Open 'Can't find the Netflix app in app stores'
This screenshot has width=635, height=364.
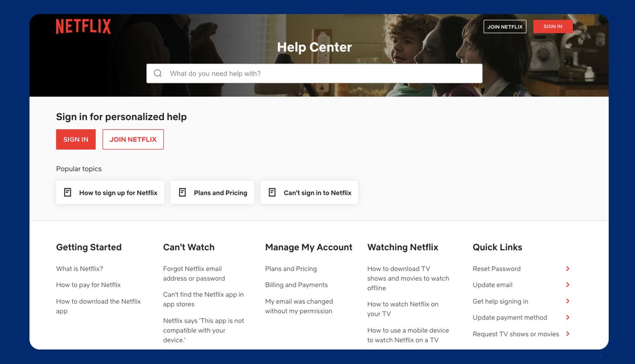(x=204, y=299)
